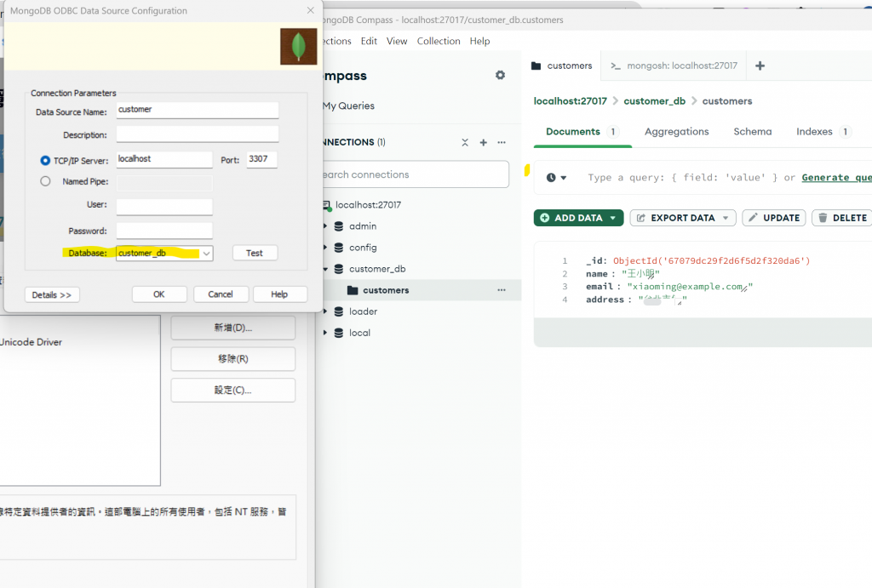Click the DELETE button
This screenshot has width=872, height=588.
point(842,218)
